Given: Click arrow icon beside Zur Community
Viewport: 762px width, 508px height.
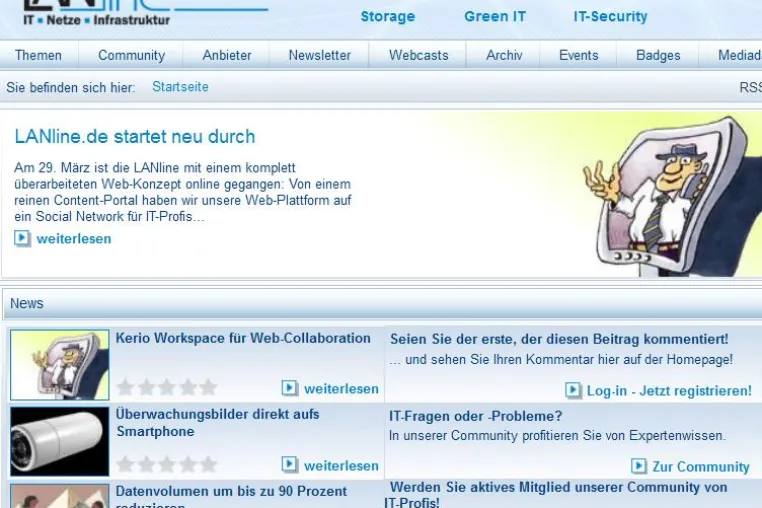Looking at the screenshot, I should pyautogui.click(x=639, y=466).
